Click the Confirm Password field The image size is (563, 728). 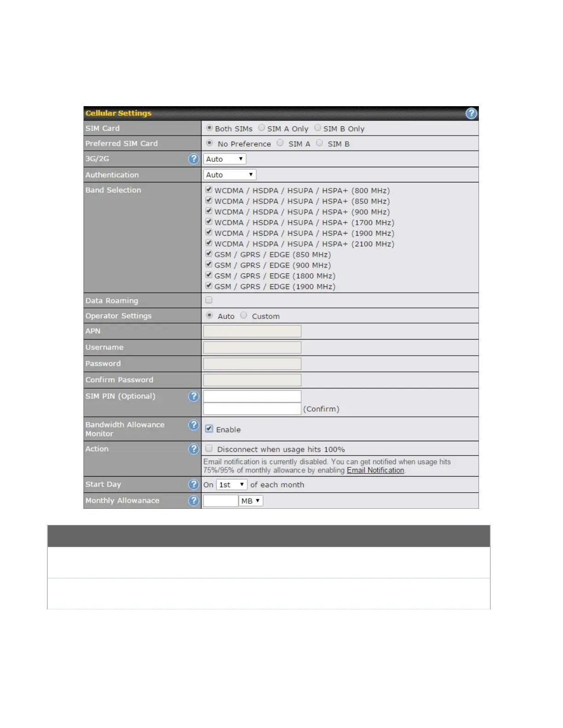[x=252, y=380]
